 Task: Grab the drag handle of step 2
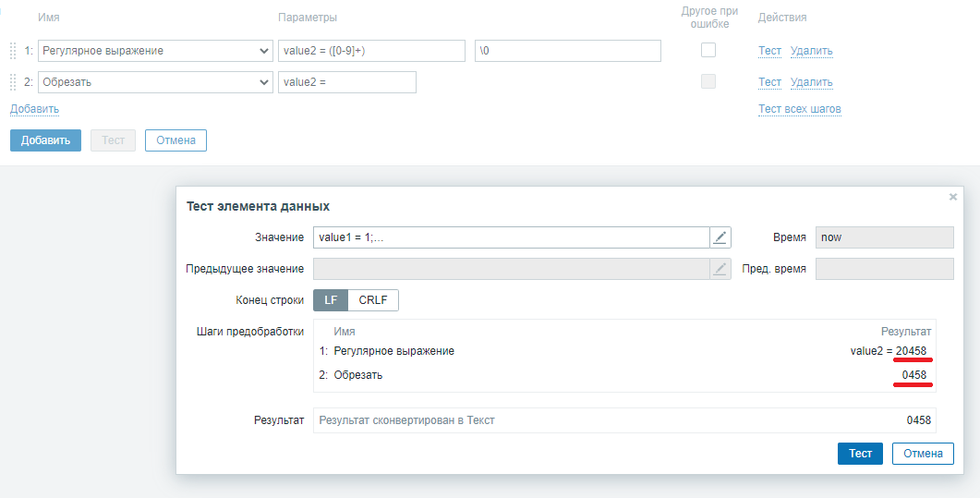(13, 82)
